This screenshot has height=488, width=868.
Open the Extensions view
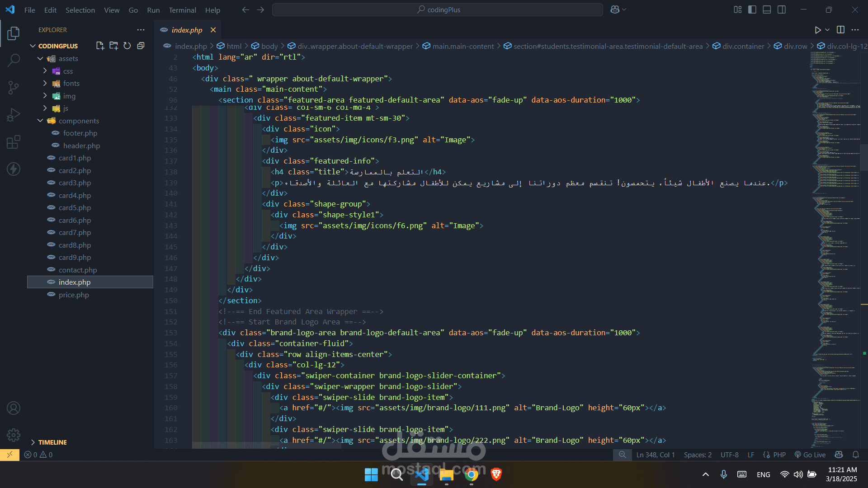(x=14, y=142)
